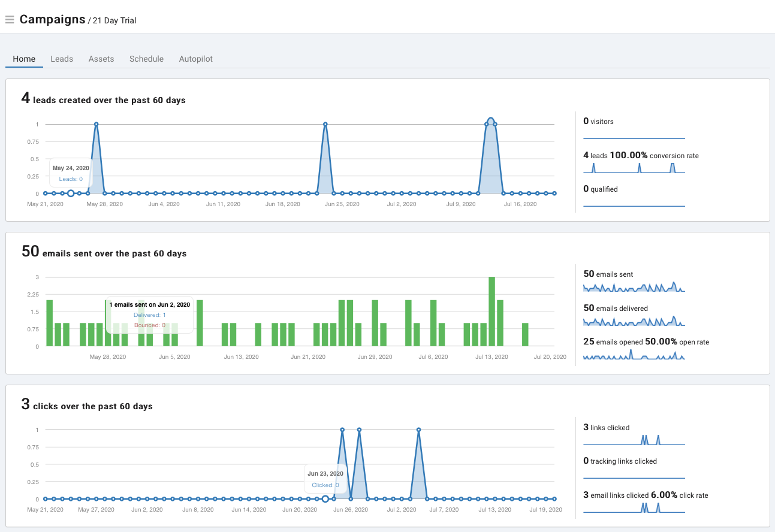
Task: Click the links clicked sparkline
Action: pyautogui.click(x=634, y=440)
